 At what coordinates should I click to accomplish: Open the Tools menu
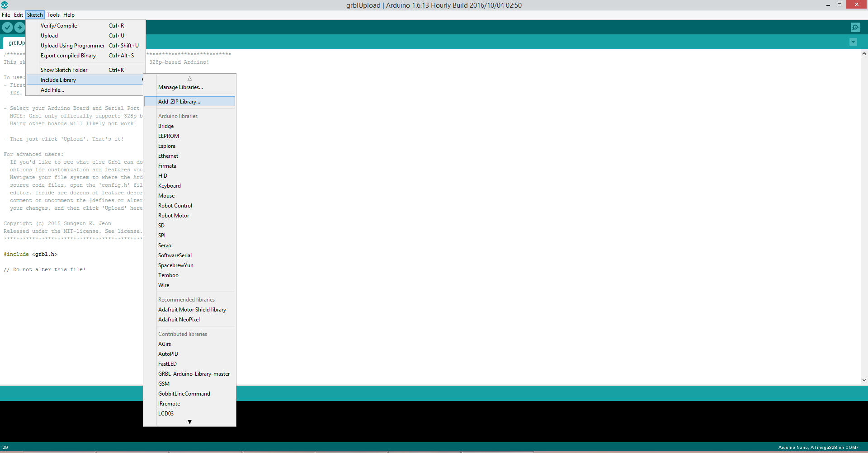[53, 15]
